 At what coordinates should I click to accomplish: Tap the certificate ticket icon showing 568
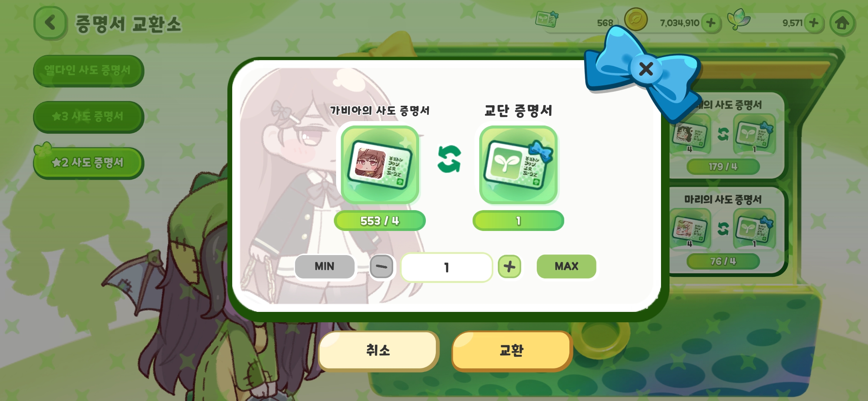[546, 19]
